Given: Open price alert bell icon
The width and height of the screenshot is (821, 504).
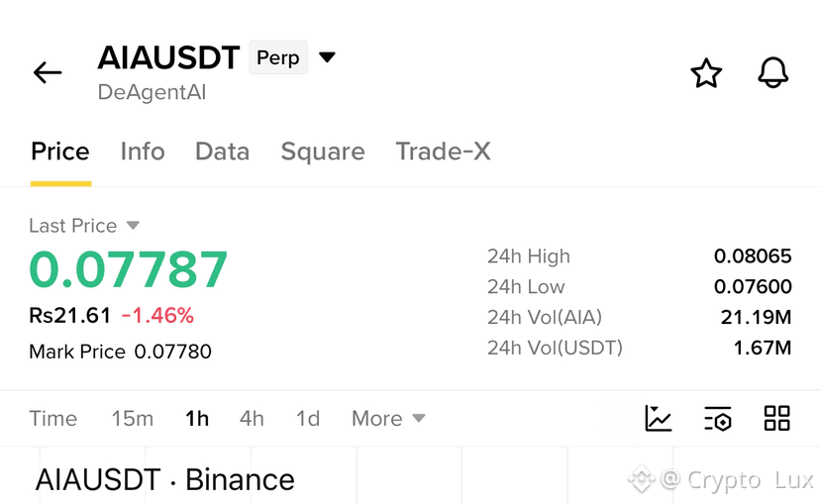Looking at the screenshot, I should tap(772, 72).
